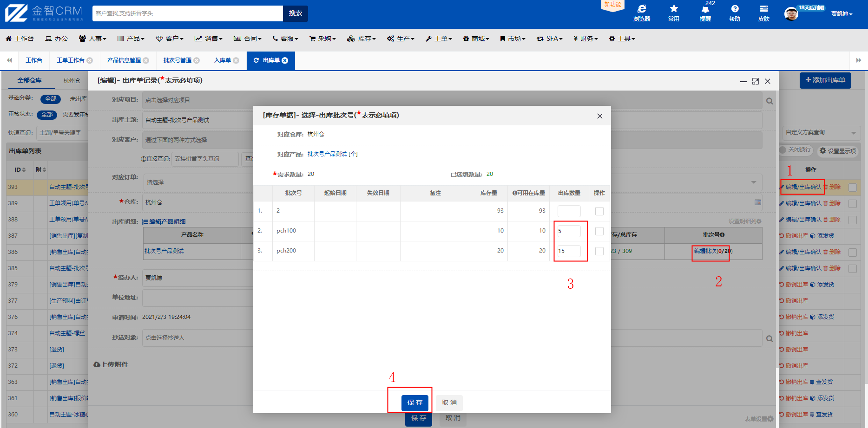Screen dimensions: 868x428
Task: Expand the 销售 menu dropdown
Action: point(209,39)
